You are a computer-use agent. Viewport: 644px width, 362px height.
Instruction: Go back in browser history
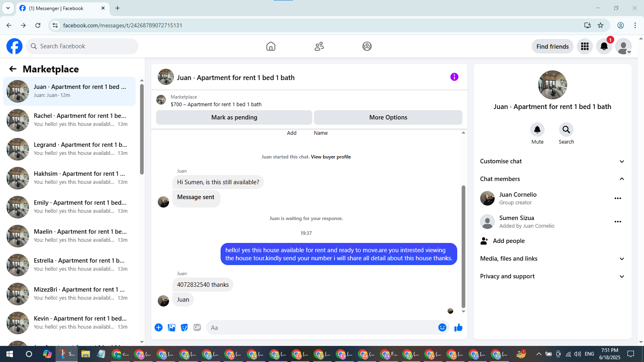coord(9,25)
